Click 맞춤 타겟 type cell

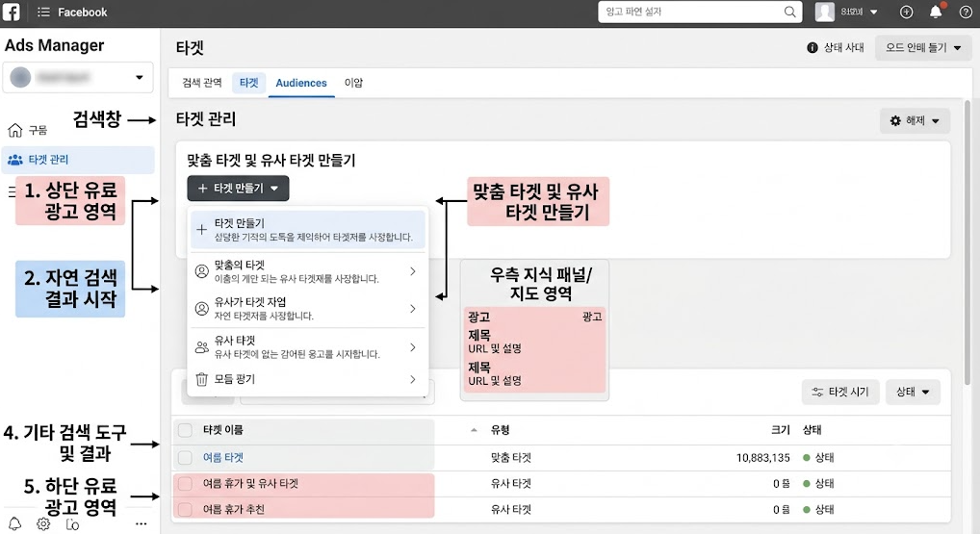tap(510, 458)
